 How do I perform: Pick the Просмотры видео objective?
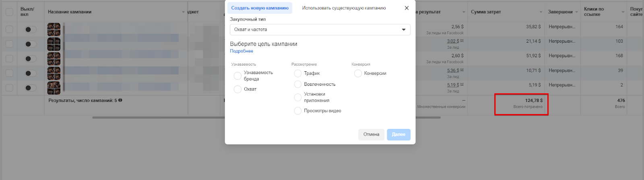298,111
